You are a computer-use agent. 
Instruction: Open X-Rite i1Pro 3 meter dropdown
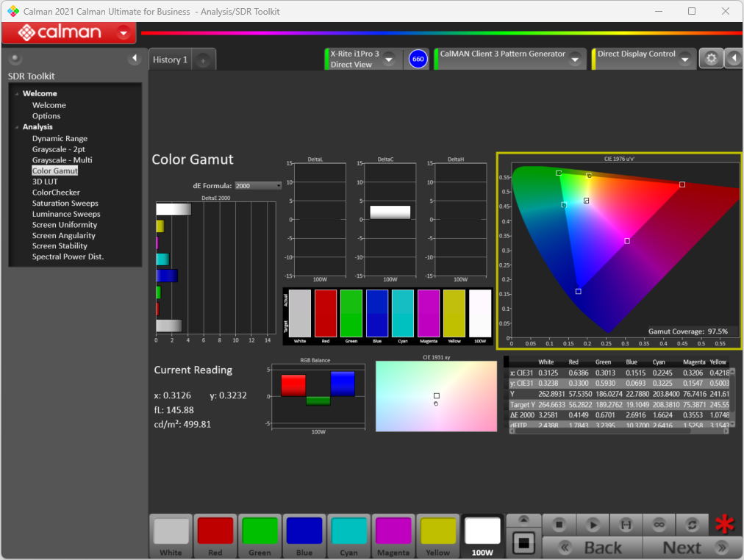point(389,60)
